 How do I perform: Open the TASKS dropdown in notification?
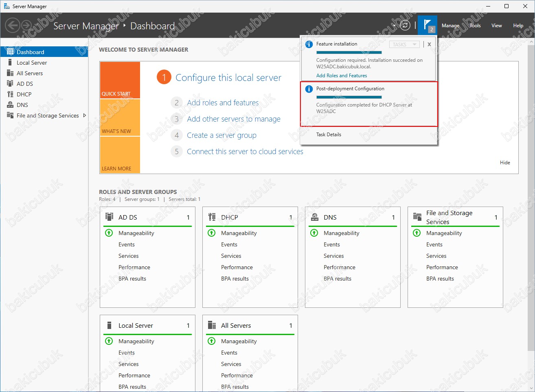[404, 44]
